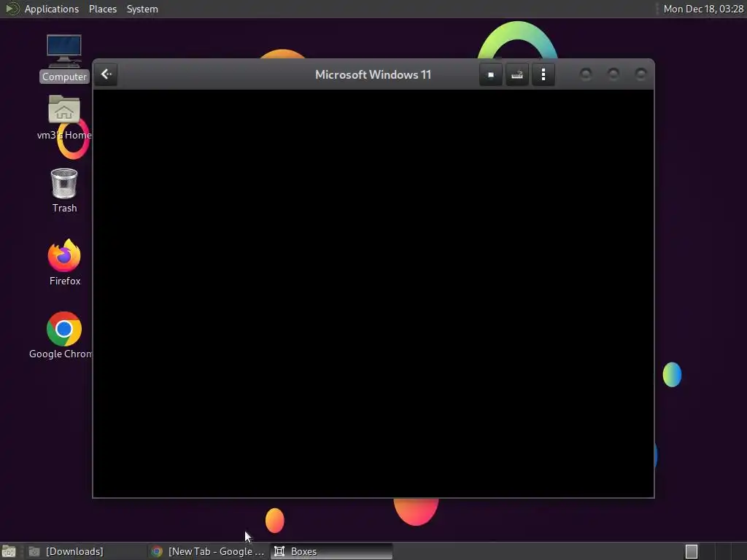
Task: Close the Boxes window
Action: tap(640, 74)
